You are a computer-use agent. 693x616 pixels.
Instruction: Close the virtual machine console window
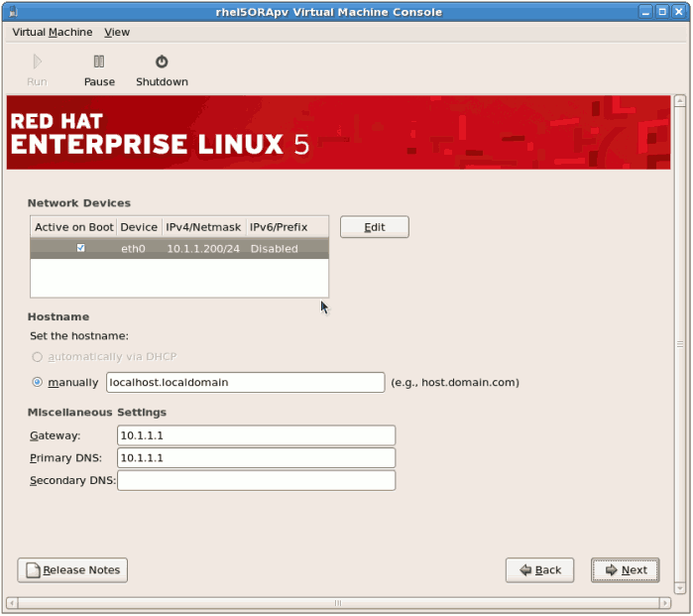point(677,11)
